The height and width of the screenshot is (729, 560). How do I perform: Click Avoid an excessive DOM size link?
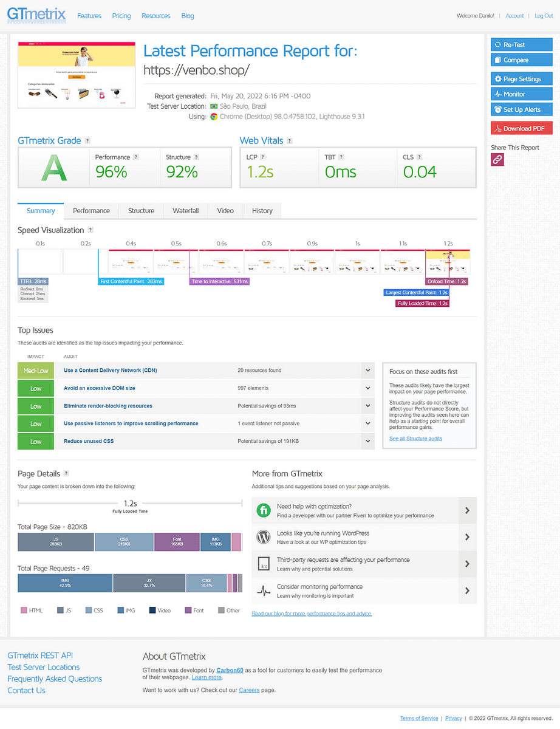coord(100,388)
